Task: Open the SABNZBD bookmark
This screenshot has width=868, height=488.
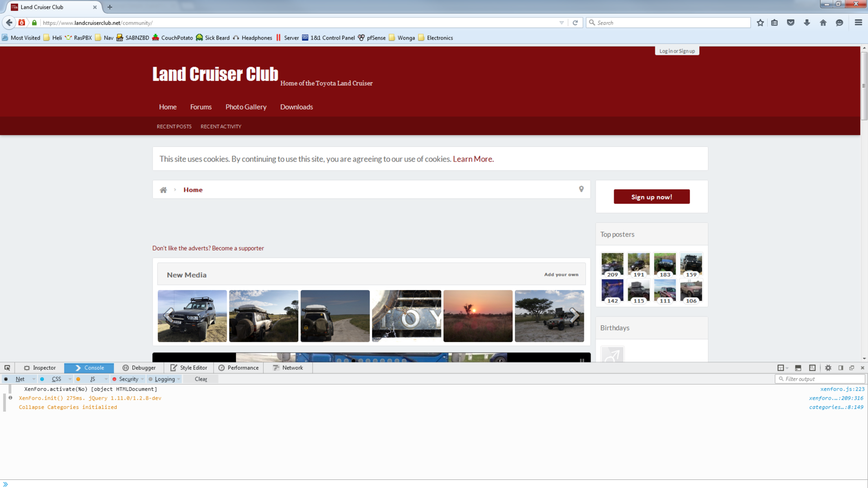Action: (x=132, y=38)
